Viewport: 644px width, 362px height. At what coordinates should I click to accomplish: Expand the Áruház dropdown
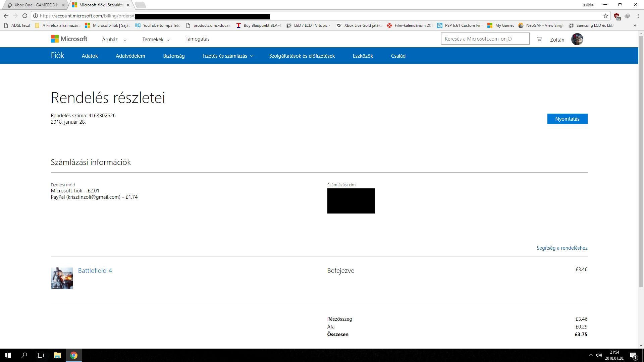coord(114,40)
